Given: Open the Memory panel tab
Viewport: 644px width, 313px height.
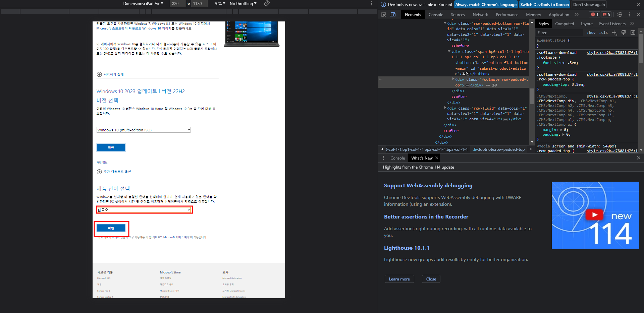Looking at the screenshot, I should point(533,14).
